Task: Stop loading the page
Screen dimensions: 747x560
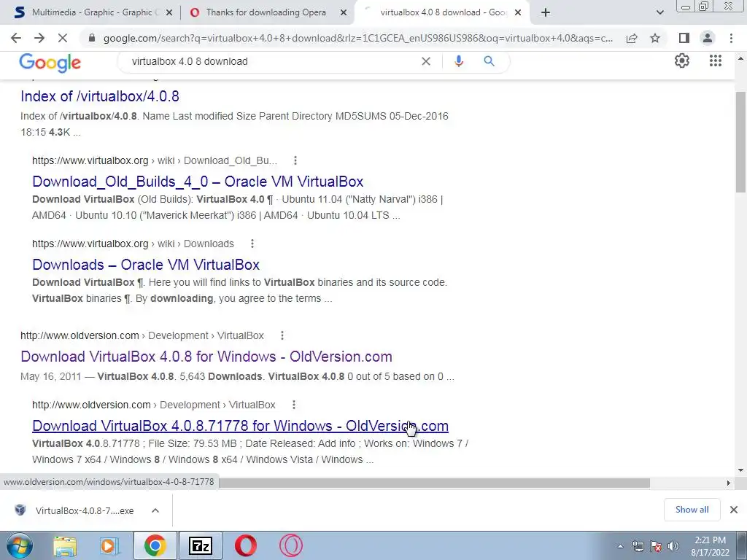Action: [x=63, y=38]
